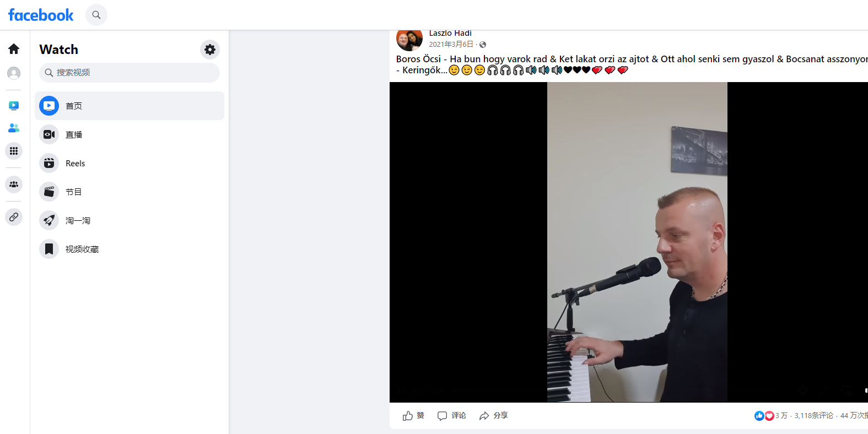Click the Home icon in left navigation rail
This screenshot has width=868, height=434.
13,48
